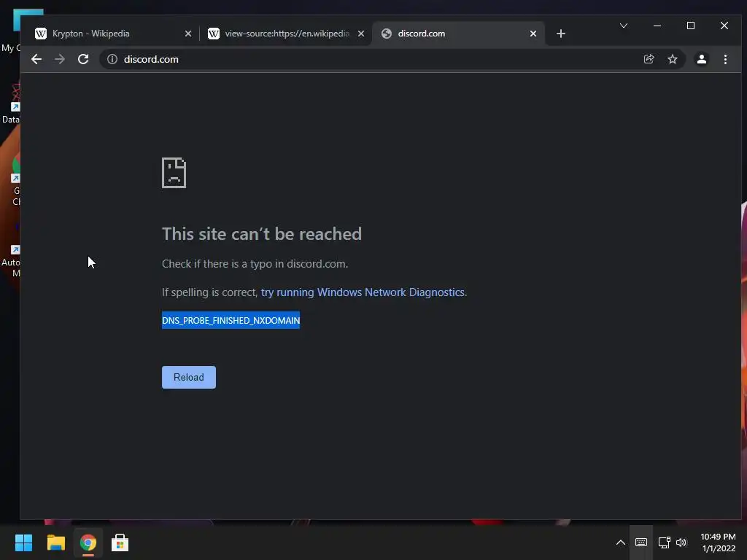Screen dimensions: 747x560
Task: Close the view-source tab
Action: coord(360,34)
